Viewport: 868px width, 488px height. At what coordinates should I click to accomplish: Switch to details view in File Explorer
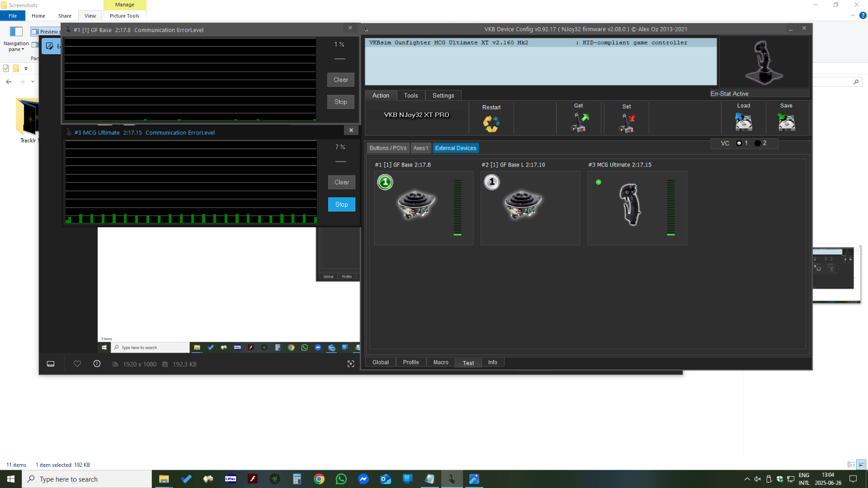[x=851, y=465]
